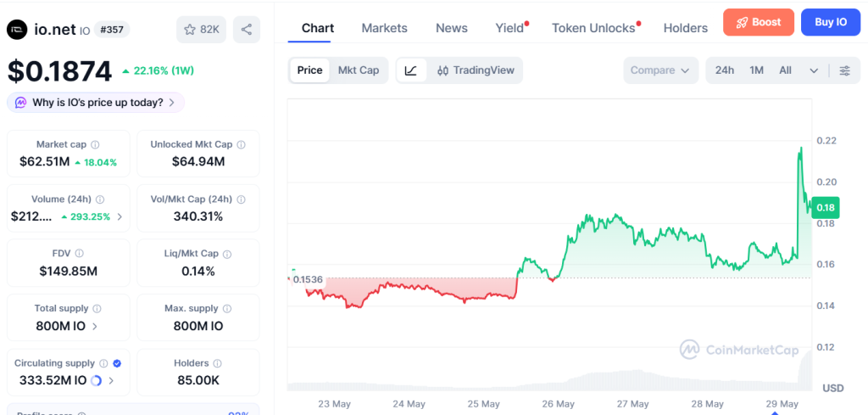Switch chart to Mkt Cap view
868x415 pixels.
tap(359, 70)
